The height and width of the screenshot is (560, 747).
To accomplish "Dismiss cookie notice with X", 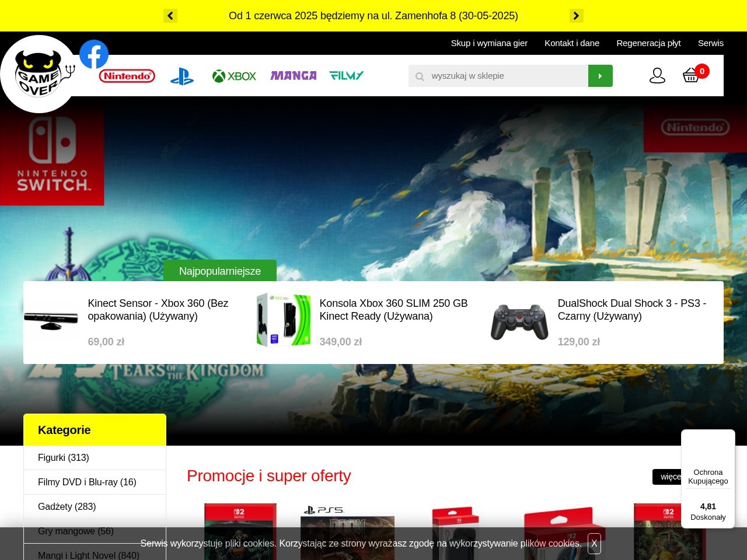I will (x=594, y=544).
